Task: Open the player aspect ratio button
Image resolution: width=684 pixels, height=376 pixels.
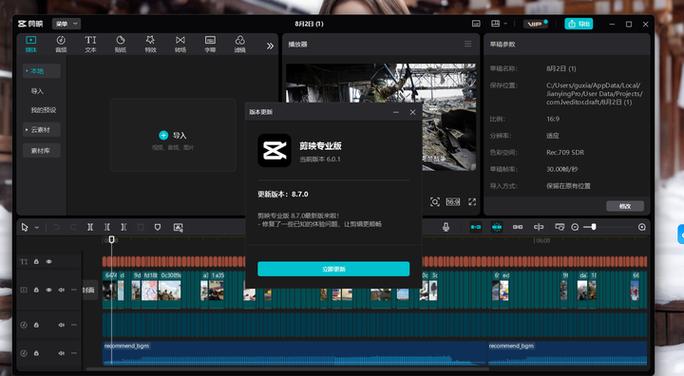Action: [x=453, y=202]
